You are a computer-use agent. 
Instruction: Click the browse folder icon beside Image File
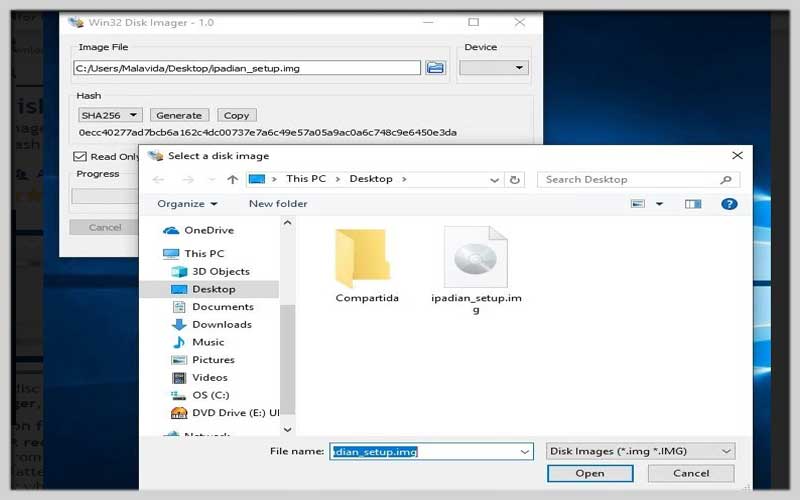click(x=435, y=68)
